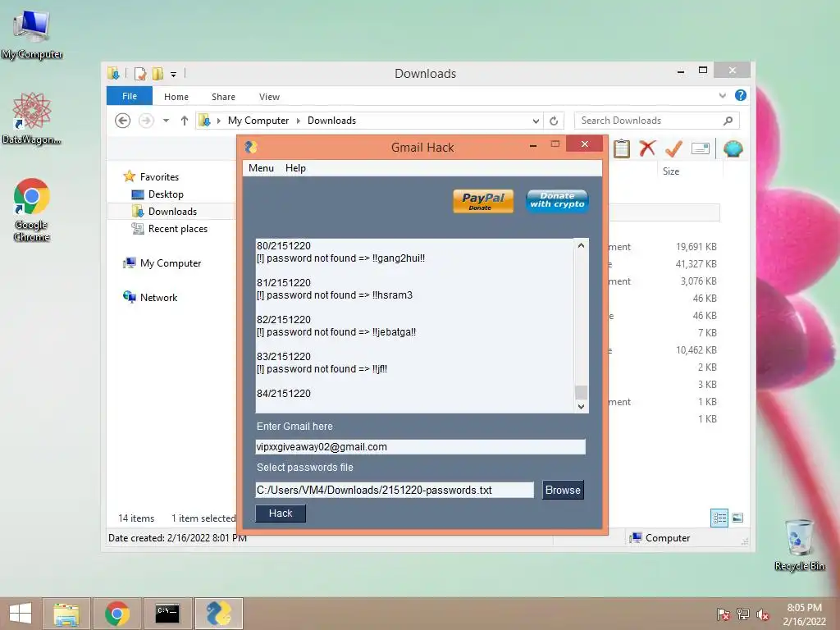Open the quick access toolbar customize dropdown
840x630 pixels.
173,75
